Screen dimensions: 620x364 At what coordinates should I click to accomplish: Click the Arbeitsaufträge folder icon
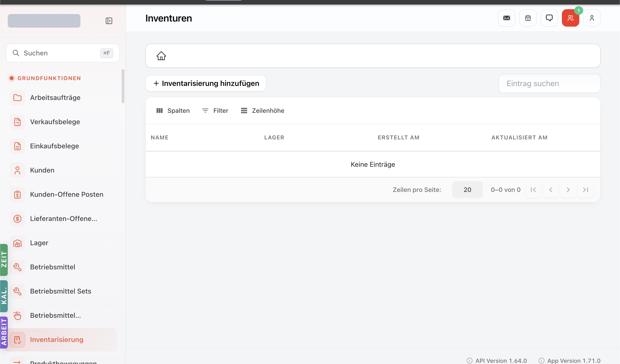(17, 98)
